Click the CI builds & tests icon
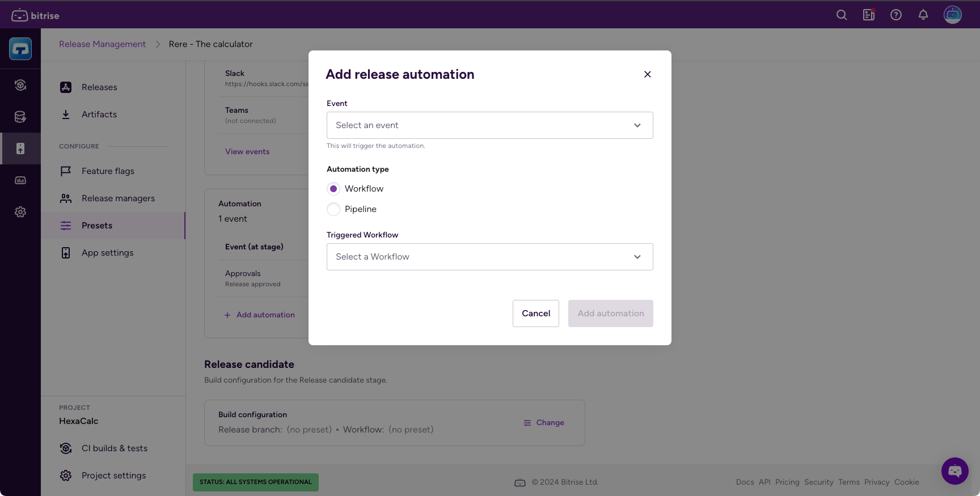Viewport: 980px width, 496px height. 66,448
